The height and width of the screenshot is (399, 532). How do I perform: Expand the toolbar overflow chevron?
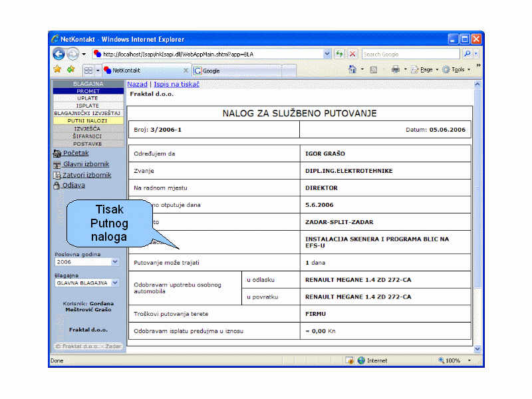[x=478, y=65]
